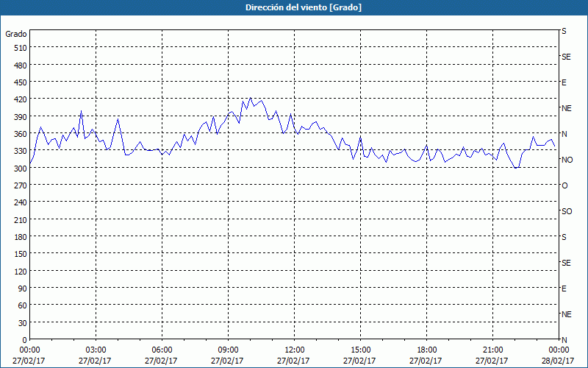Select the N compass label level with 0
This screenshot has width=588, height=368.
564,340
